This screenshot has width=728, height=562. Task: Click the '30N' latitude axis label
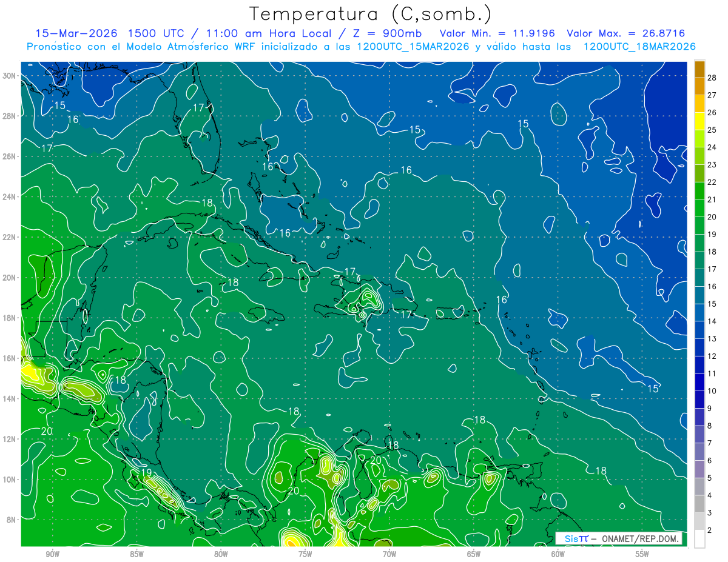[9, 76]
